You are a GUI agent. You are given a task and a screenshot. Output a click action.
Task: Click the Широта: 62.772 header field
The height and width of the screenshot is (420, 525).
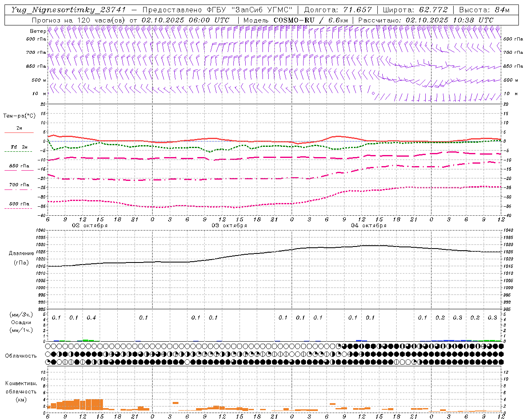pyautogui.click(x=415, y=10)
